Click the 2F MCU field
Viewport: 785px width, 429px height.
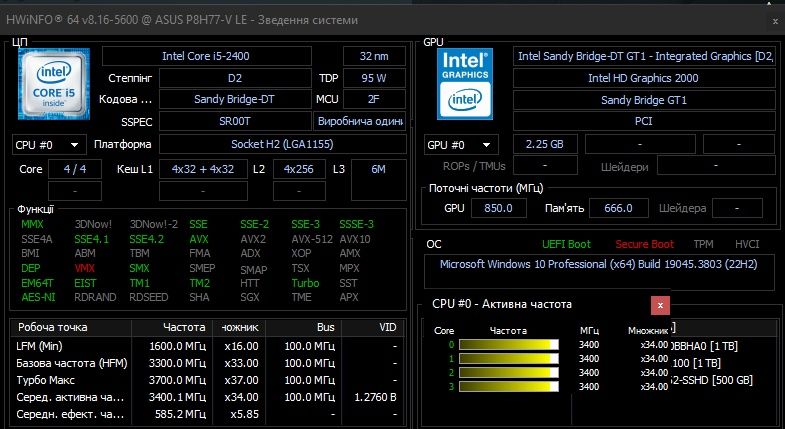pos(374,99)
